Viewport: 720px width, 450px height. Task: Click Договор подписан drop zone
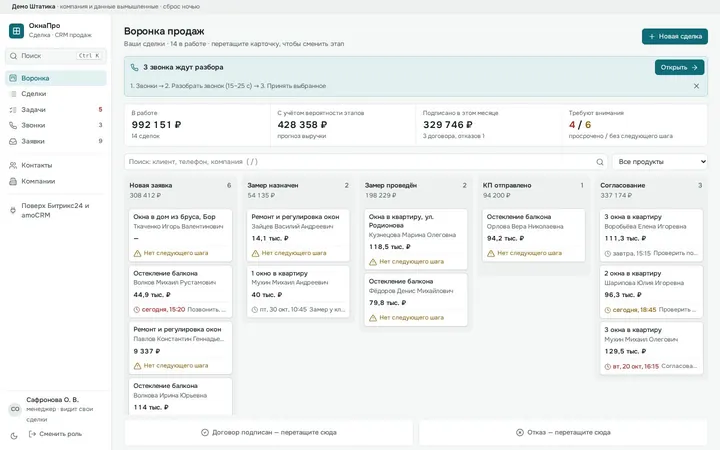click(x=269, y=433)
